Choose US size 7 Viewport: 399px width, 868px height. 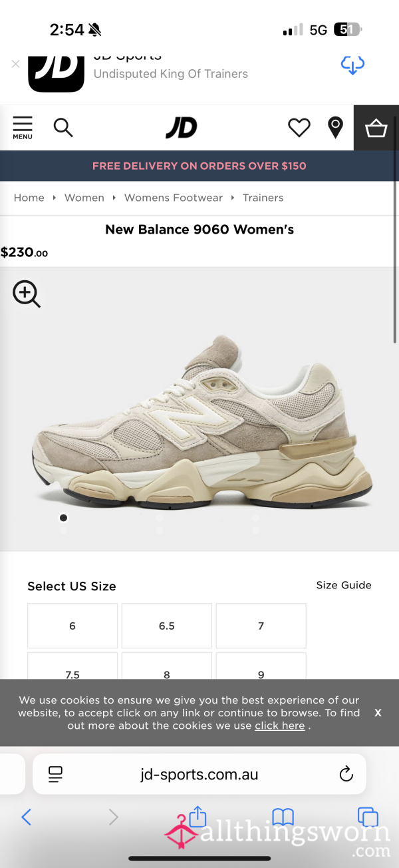tap(261, 626)
